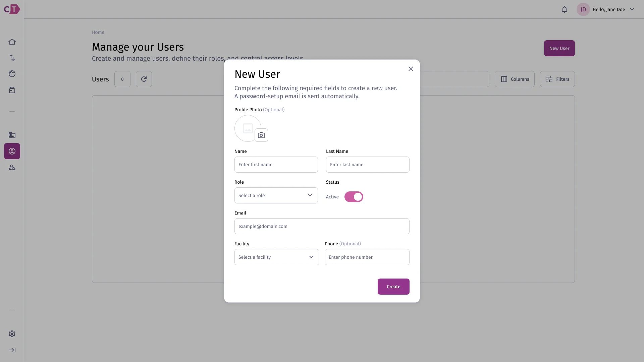Toggle the Active status switch

(354, 197)
